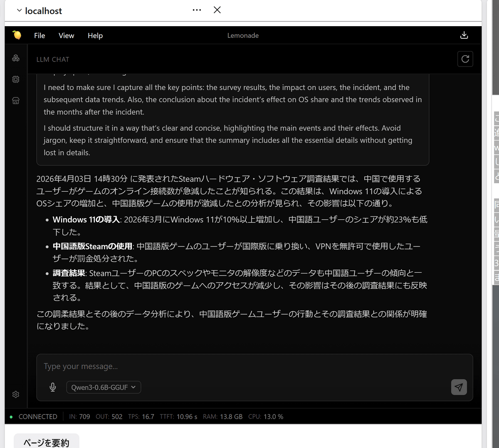This screenshot has height=448, width=499.
Task: Click the download icon in the top bar
Action: point(464,35)
